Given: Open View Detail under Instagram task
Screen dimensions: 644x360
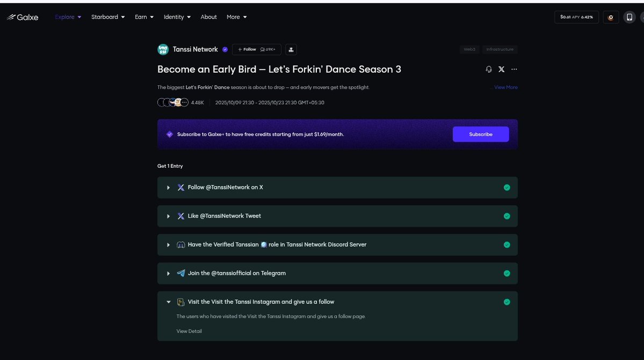Looking at the screenshot, I should [189, 331].
